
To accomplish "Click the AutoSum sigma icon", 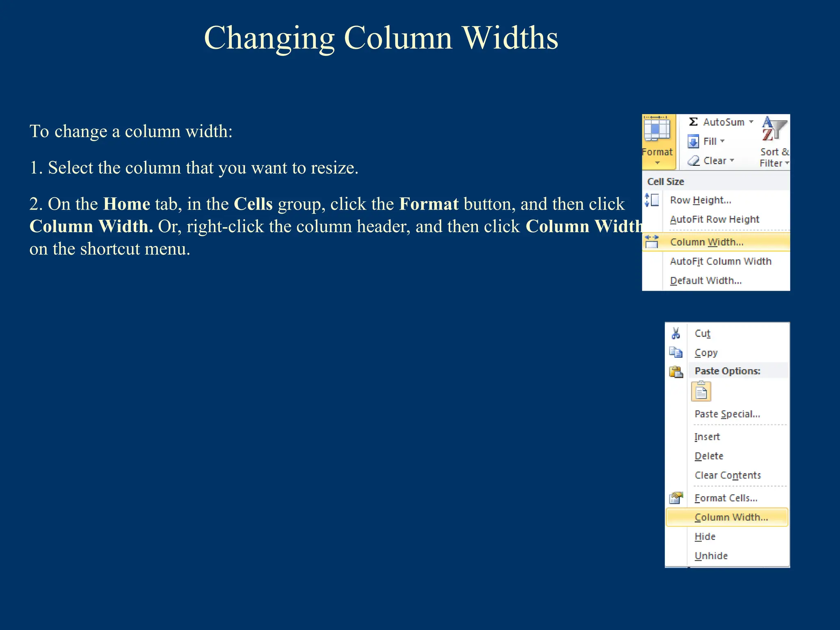I will click(x=693, y=122).
